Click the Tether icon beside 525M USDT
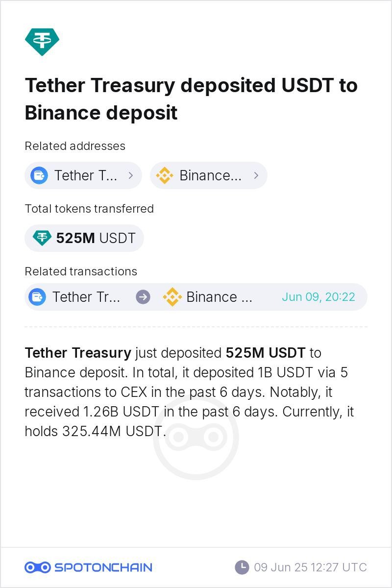This screenshot has height=588, width=392. coord(42,238)
